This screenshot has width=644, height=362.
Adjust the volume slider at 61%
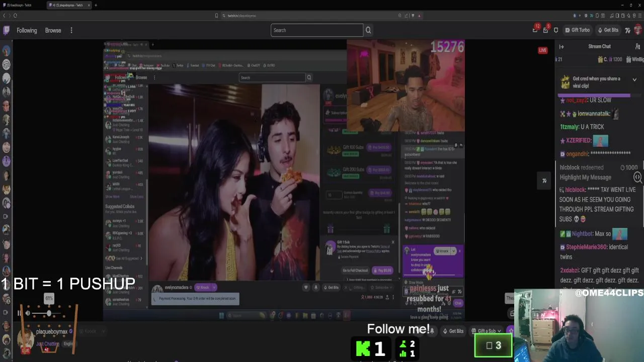pos(49,313)
